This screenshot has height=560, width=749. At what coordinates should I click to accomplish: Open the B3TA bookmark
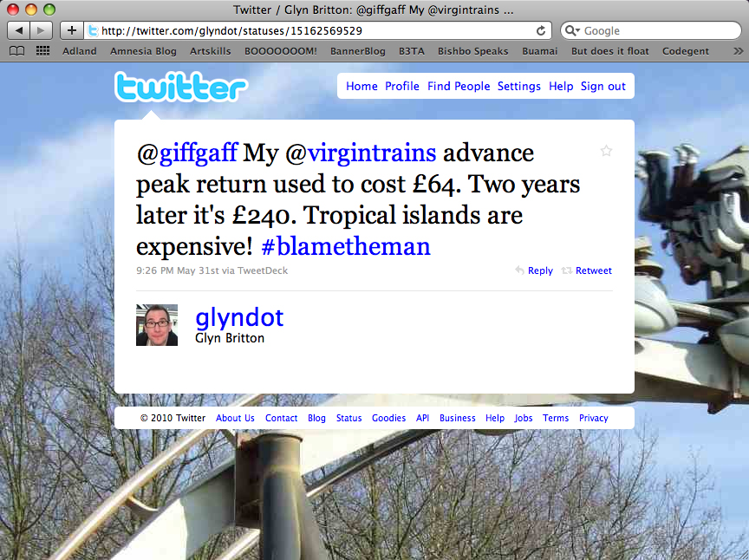click(411, 51)
